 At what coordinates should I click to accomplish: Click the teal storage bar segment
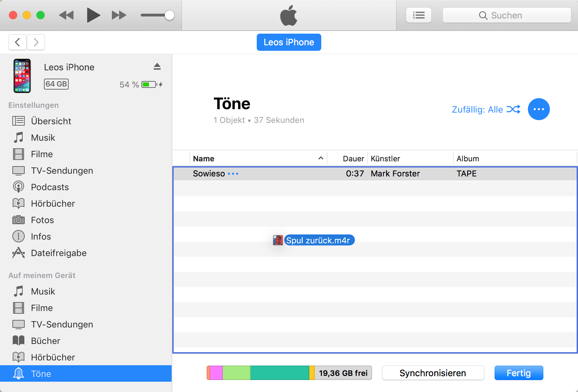click(x=280, y=373)
